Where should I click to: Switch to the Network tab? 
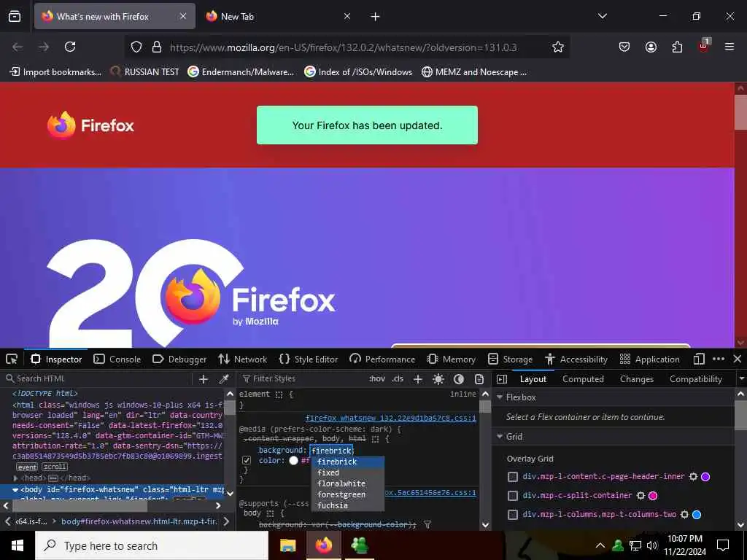[x=242, y=359]
